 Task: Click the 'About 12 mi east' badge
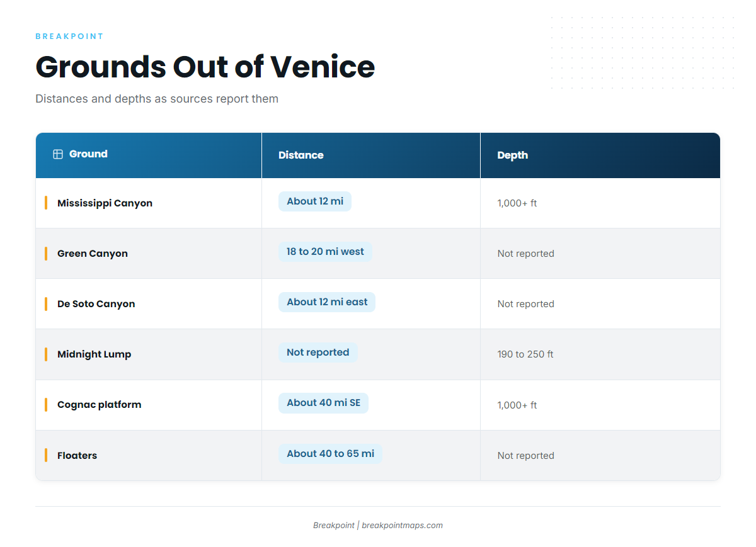327,302
